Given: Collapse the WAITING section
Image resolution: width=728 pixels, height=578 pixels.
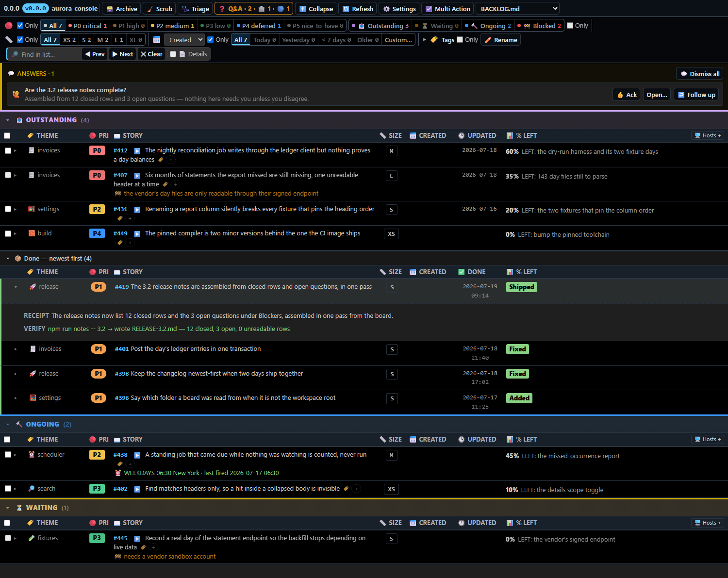Looking at the screenshot, I should click(8, 508).
